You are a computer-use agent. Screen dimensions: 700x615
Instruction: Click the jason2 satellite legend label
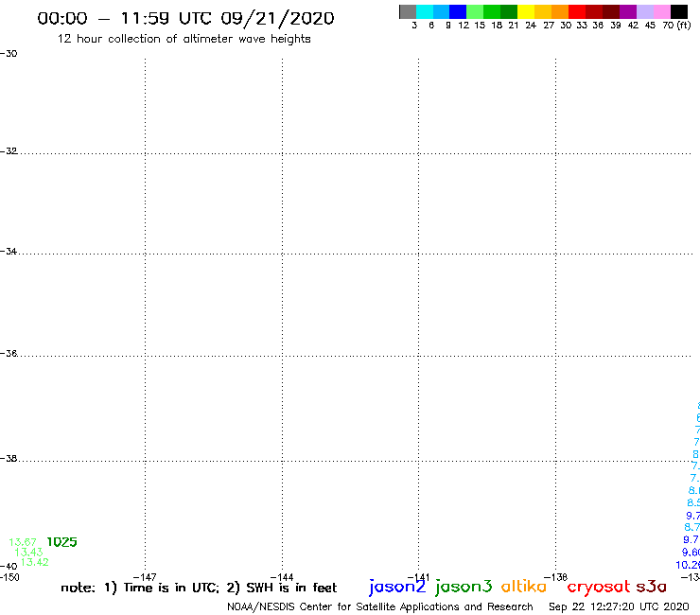[397, 587]
